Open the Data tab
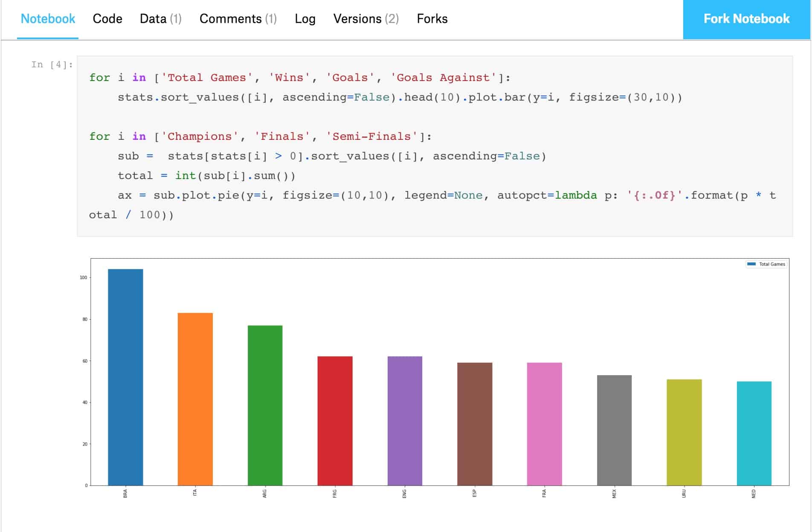Screen dimensions: 812x532 [160, 19]
